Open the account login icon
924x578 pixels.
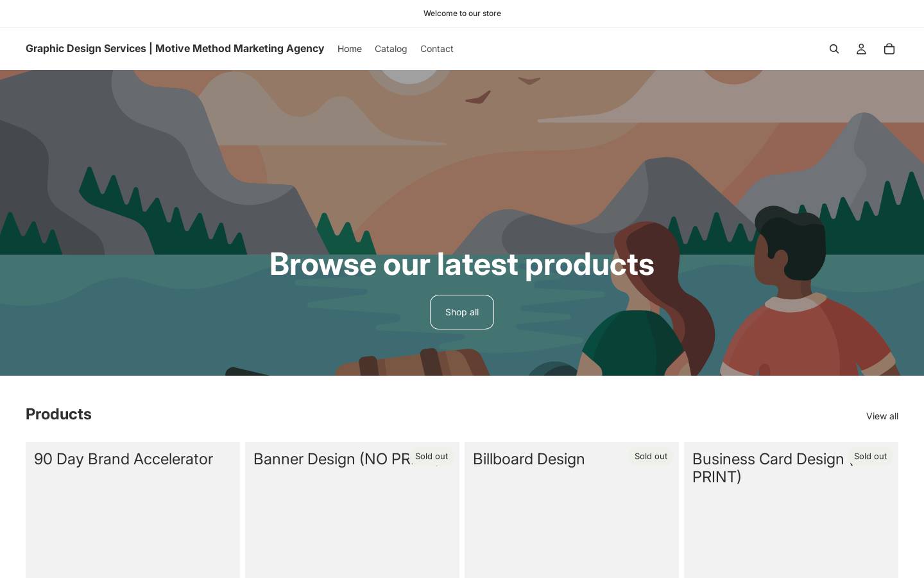click(861, 49)
